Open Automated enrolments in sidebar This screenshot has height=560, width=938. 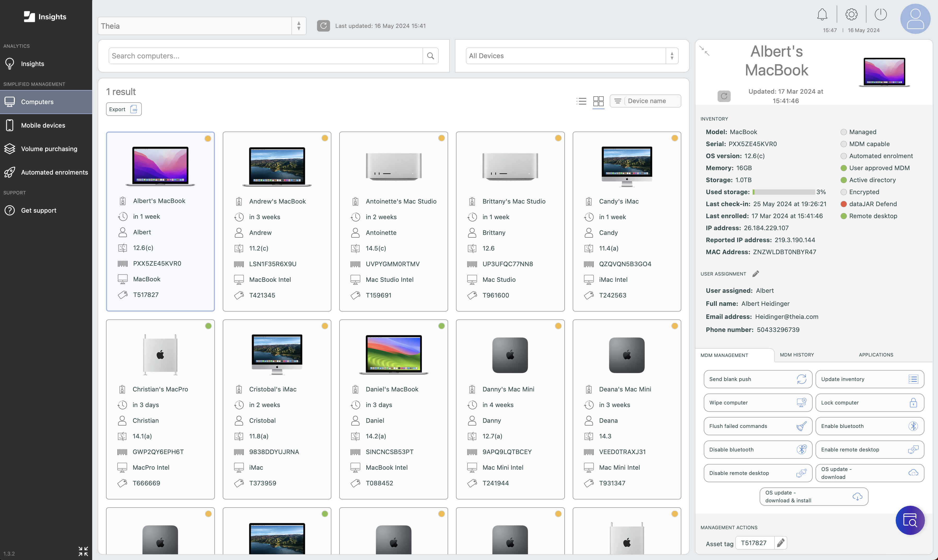(46, 172)
